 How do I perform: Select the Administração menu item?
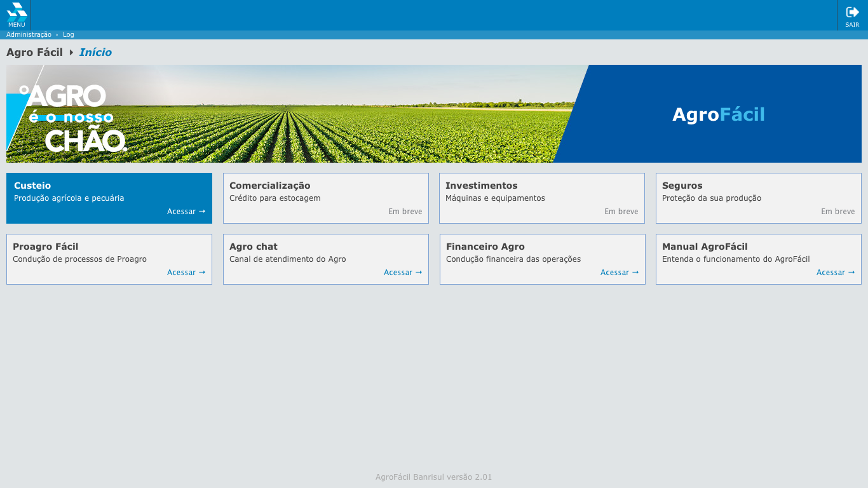[x=29, y=35]
